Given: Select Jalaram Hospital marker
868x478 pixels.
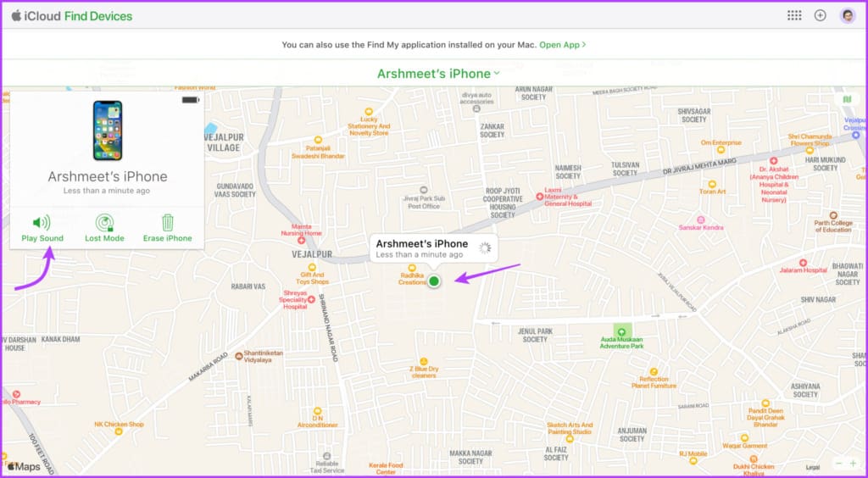Looking at the screenshot, I should click(x=803, y=263).
